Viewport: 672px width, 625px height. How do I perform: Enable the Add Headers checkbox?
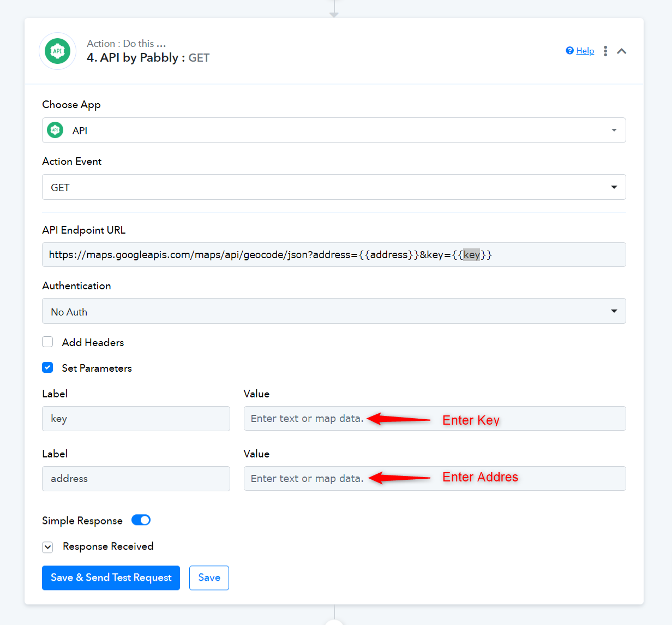[47, 342]
